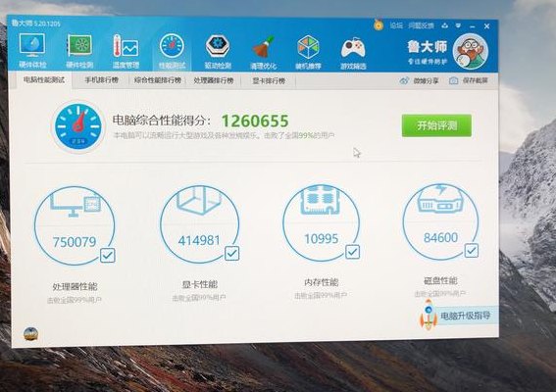Click the 鲁大师 mascot avatar
This screenshot has height=392, width=556.
(471, 51)
